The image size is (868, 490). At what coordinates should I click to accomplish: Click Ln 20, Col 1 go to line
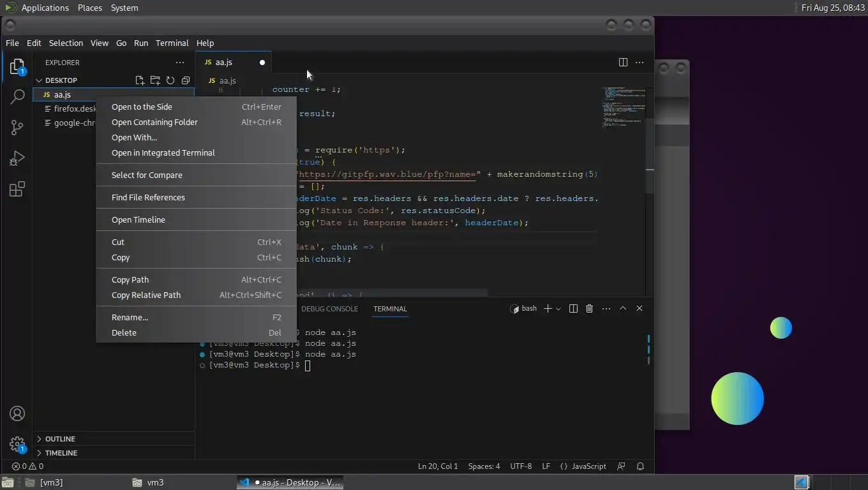pos(438,466)
